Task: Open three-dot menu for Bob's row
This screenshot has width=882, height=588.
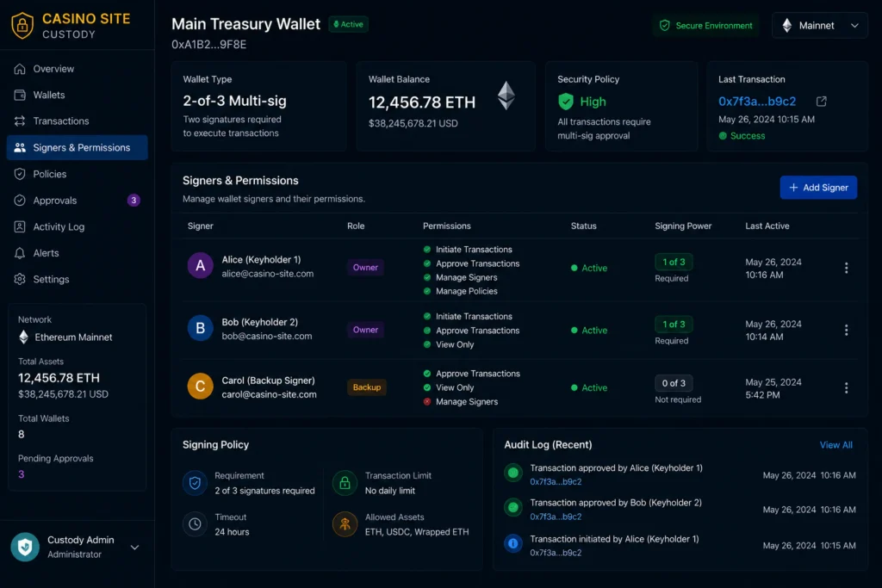Action: pyautogui.click(x=846, y=330)
